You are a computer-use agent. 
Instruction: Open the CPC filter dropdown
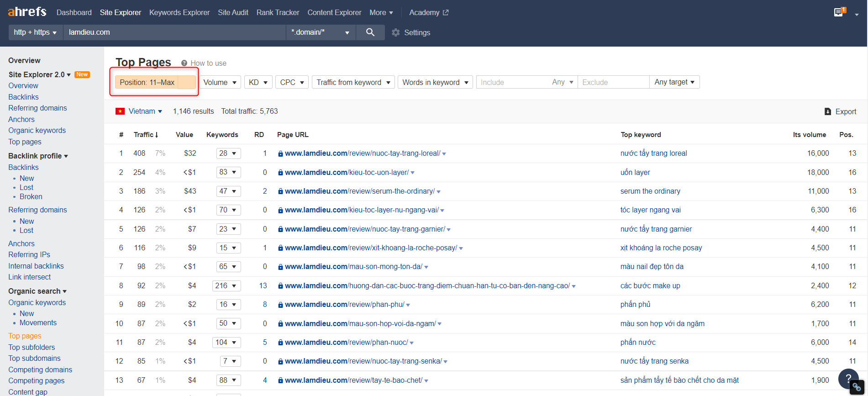click(x=292, y=82)
